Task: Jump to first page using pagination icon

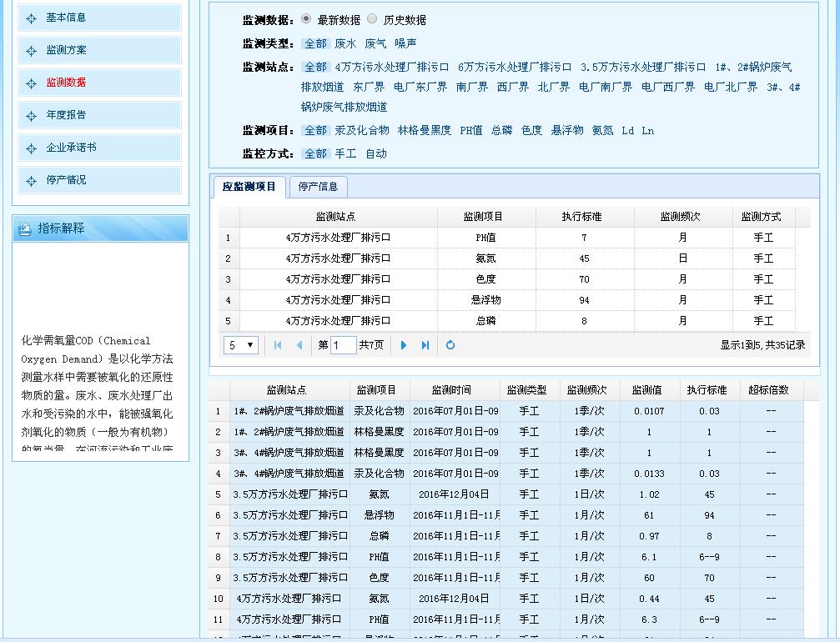Action: [277, 344]
